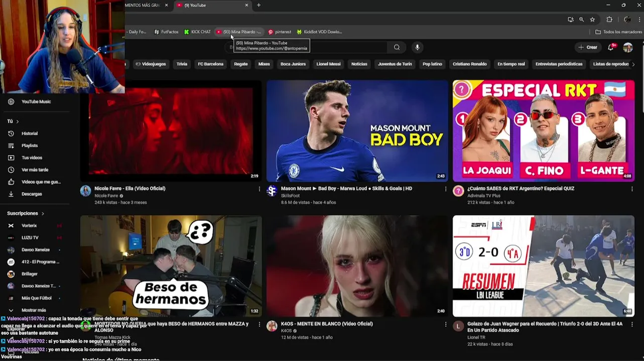
Task: Open Historial from the sidebar
Action: [29, 133]
